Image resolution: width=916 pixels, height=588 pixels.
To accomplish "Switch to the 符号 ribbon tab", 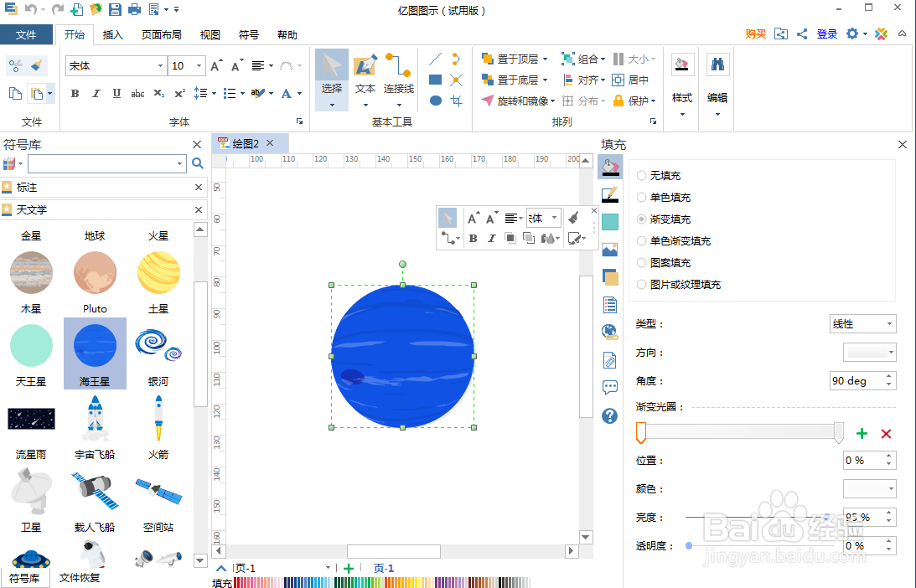I will click(x=249, y=35).
